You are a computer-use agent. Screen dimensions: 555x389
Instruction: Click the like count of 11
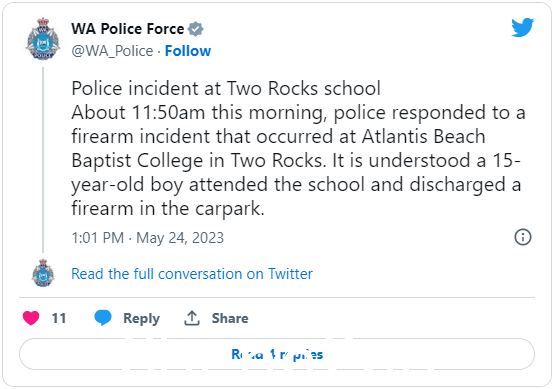coord(59,318)
